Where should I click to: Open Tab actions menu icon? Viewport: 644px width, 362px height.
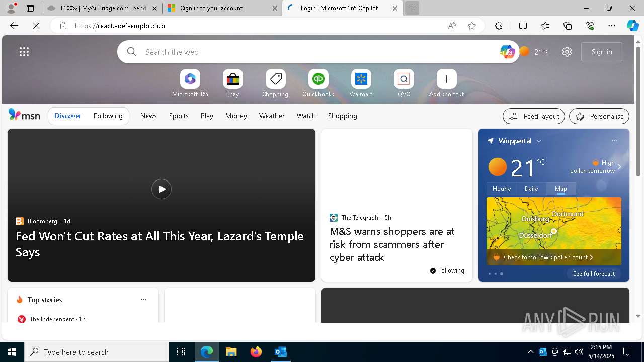(30, 8)
